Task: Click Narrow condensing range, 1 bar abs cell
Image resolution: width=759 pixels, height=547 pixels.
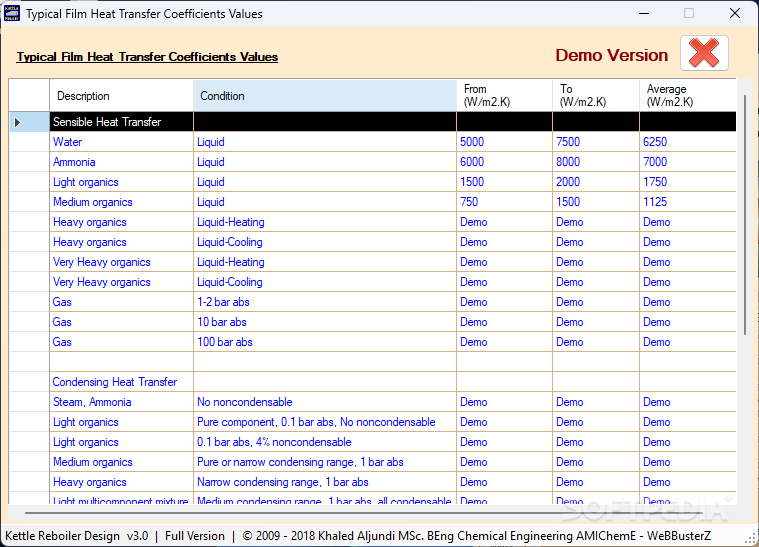Action: click(325, 482)
